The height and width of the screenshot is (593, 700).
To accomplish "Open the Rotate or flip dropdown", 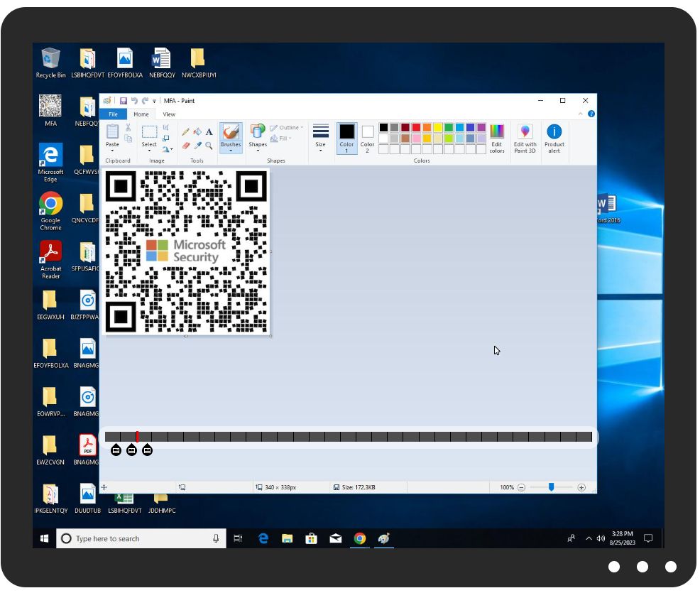I will coord(168,149).
